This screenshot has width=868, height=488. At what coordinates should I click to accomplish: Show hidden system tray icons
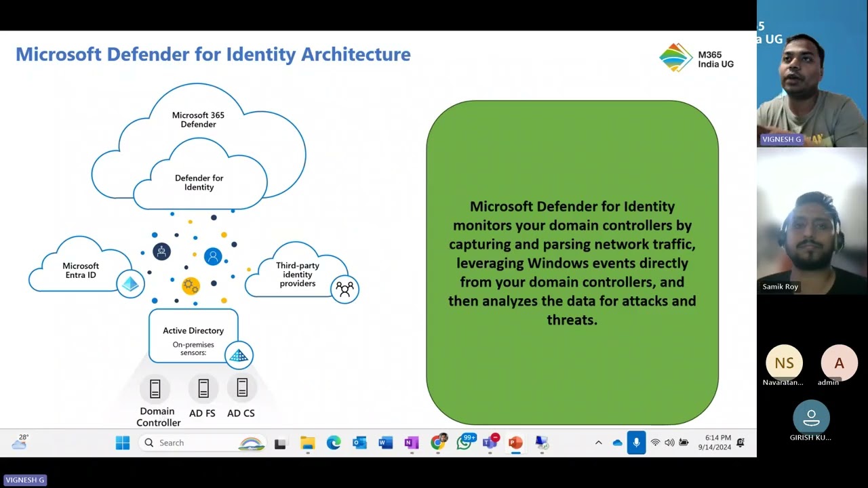pyautogui.click(x=598, y=443)
